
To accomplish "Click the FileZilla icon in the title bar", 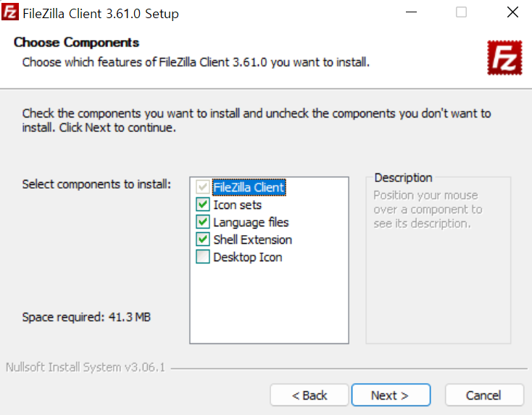I will pos(10,12).
